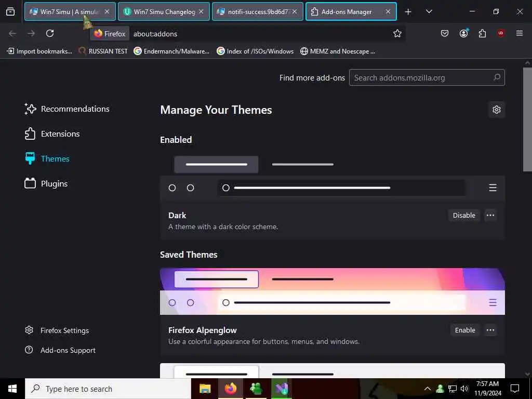Close the notifi-success tab
Viewport: 532px width, 399px height.
295,11
